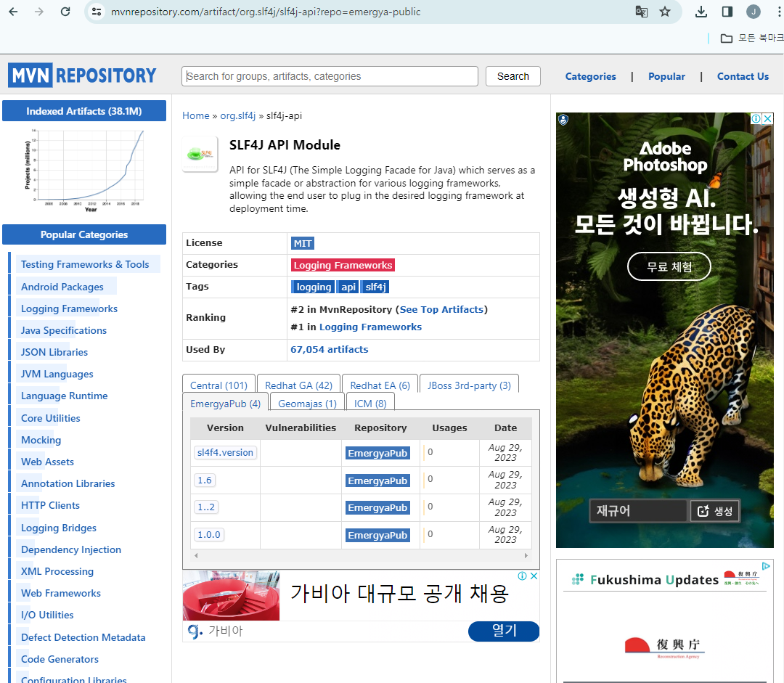Open the Popular top menu

tap(666, 76)
